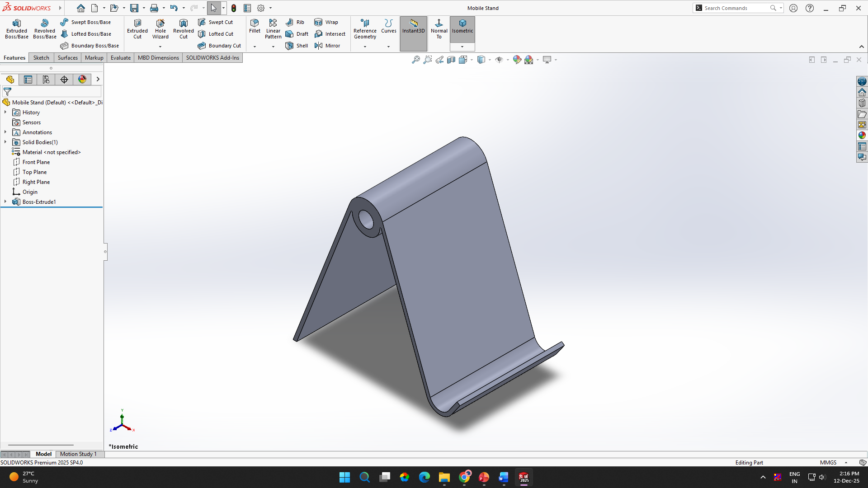Open the Appearances task pane tab
Image resolution: width=868 pixels, height=488 pixels.
(862, 136)
